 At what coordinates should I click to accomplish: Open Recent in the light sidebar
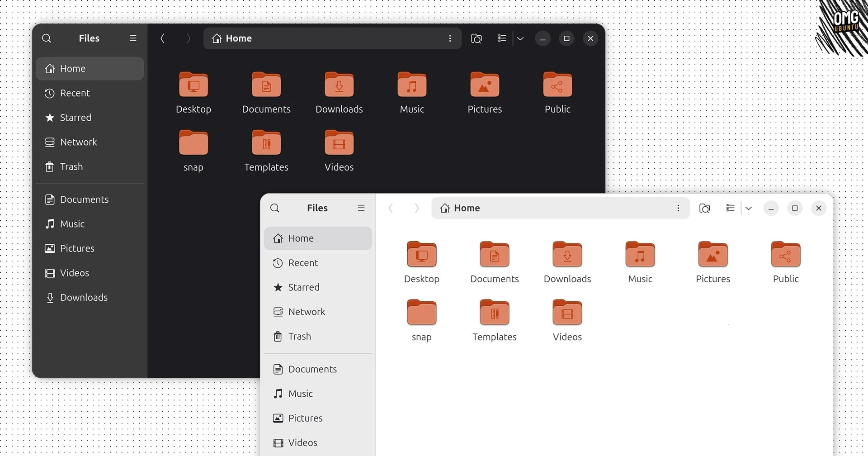[318, 263]
